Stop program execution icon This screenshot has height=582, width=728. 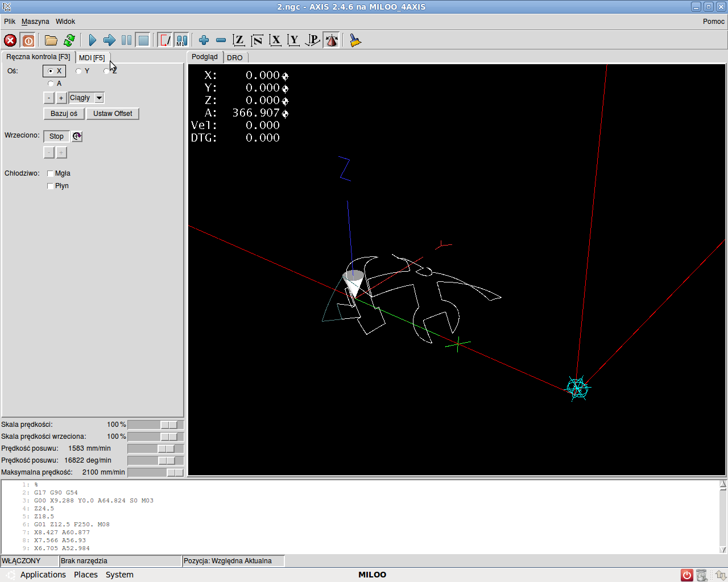coord(143,40)
